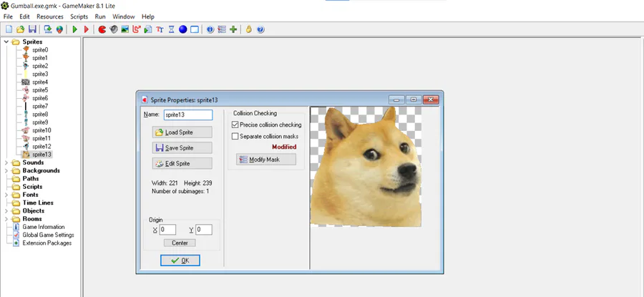Viewport: 644px width, 297px height.
Task: Run game in debug mode (red arrow)
Action: [x=87, y=29]
